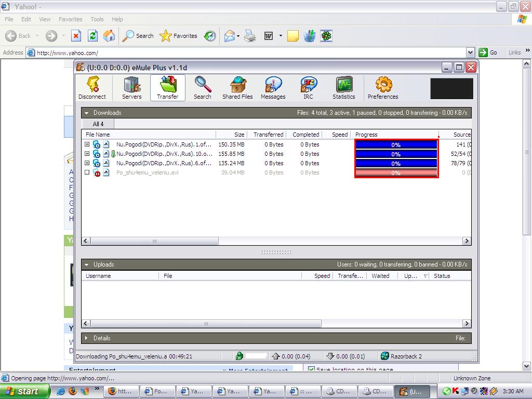This screenshot has width=532, height=399.
Task: Toggle the box beside Po_shu4emu_veleniu.avi
Action: 87,172
